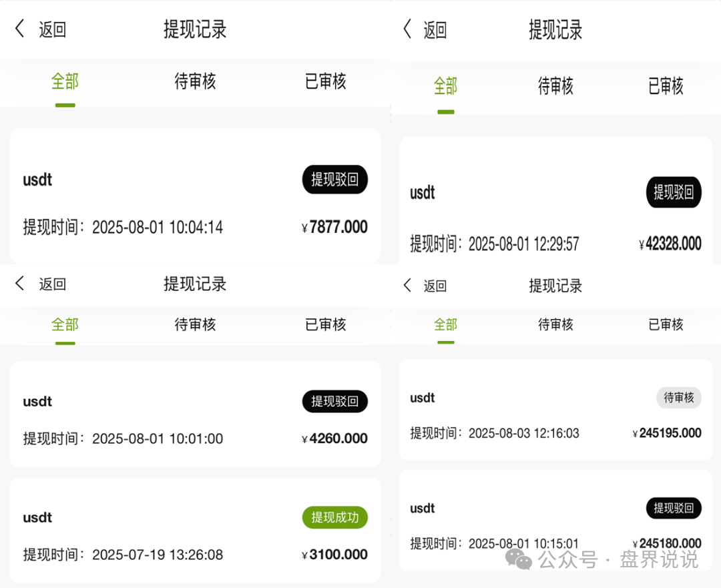Open withdrawal record dated 2025-07-19 13:26:08
This screenshot has width=721, height=588.
tap(195, 536)
